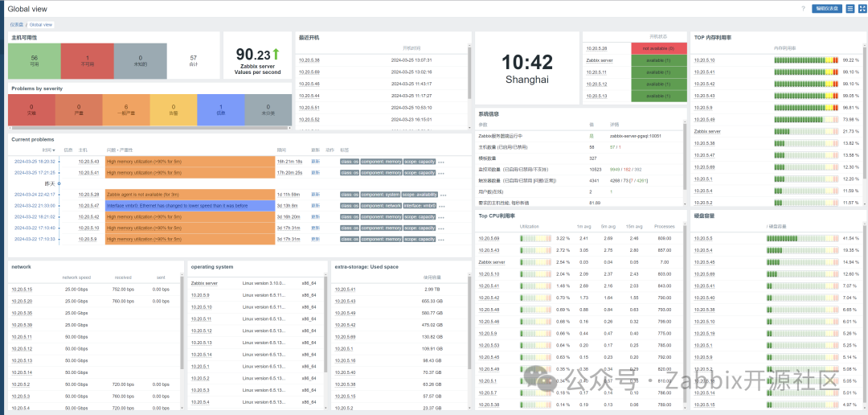Open the 更新 link for the 10.20.5.41 problem

click(x=316, y=173)
